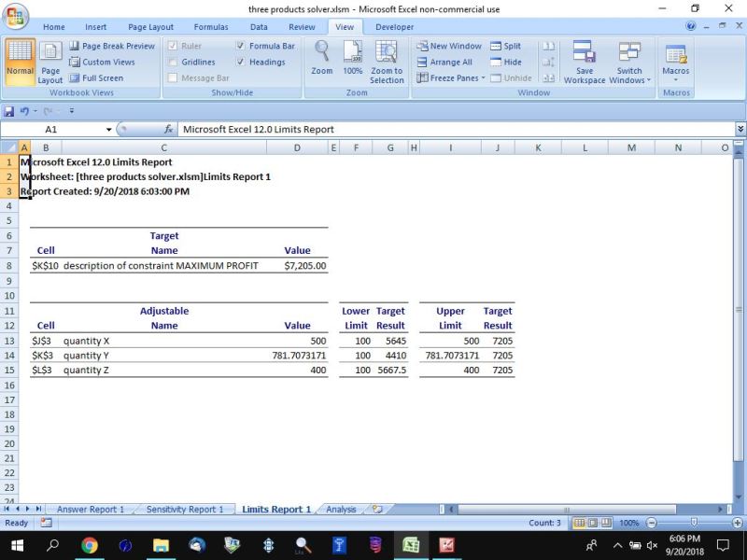Screen dimensions: 747x560
Task: Switch to Answer Report 1 sheet
Action: coord(90,509)
